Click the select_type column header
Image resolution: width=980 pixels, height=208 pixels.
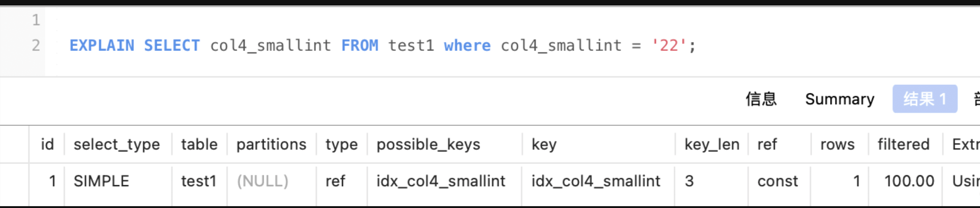click(x=117, y=145)
